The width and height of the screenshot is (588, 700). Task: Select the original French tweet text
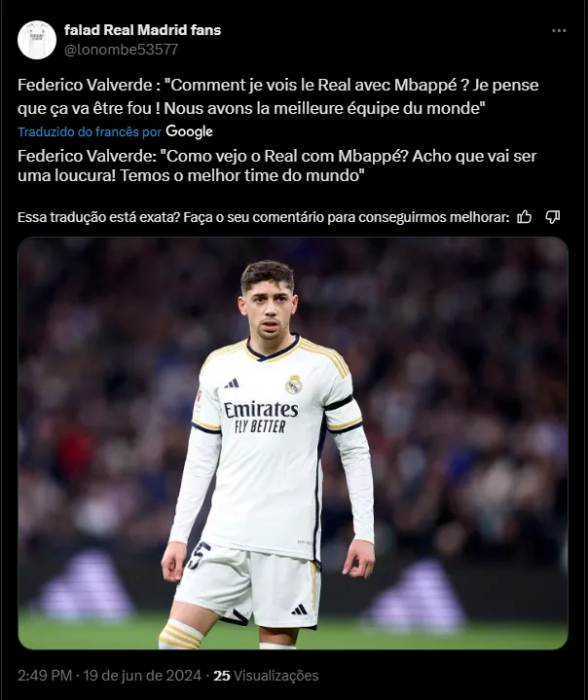(277, 96)
